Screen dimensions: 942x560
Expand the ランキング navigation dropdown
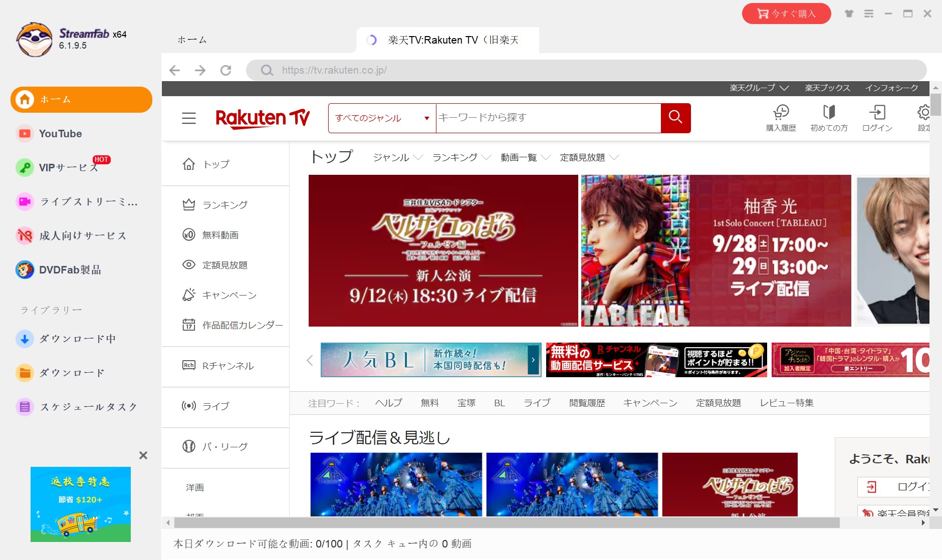[x=461, y=158]
